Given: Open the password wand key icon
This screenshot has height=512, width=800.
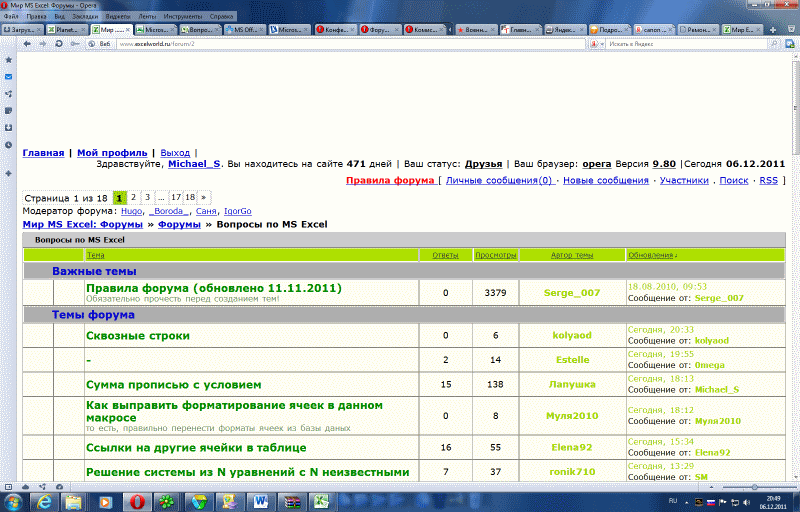Looking at the screenshot, I should (75, 44).
